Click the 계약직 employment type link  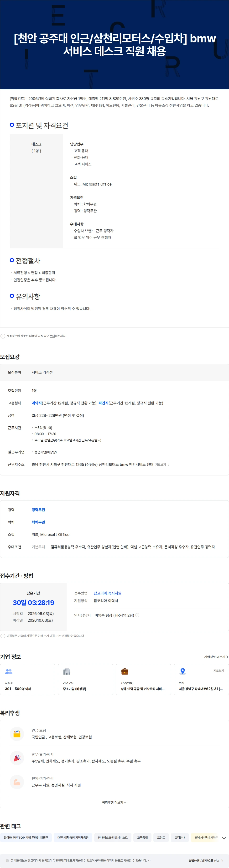(36, 403)
